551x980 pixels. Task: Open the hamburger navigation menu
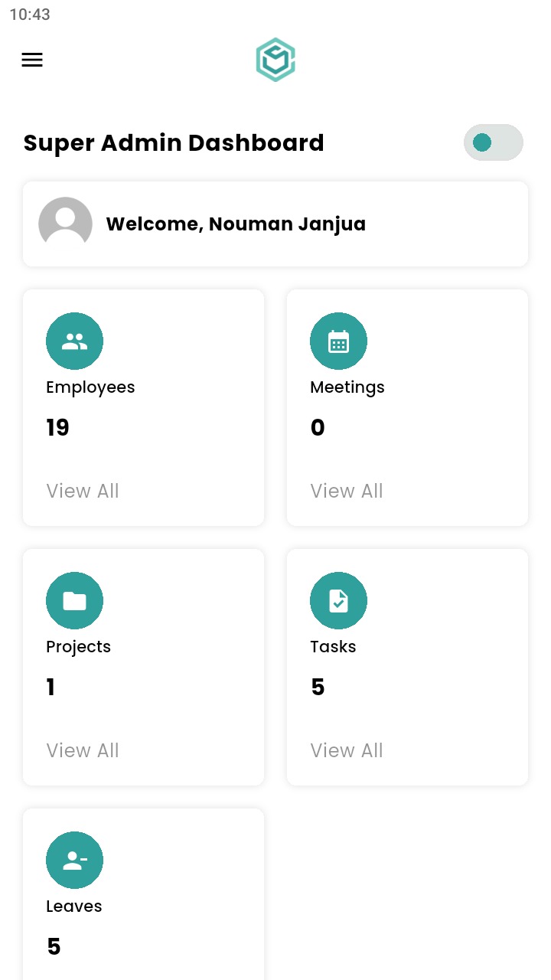pos(32,60)
